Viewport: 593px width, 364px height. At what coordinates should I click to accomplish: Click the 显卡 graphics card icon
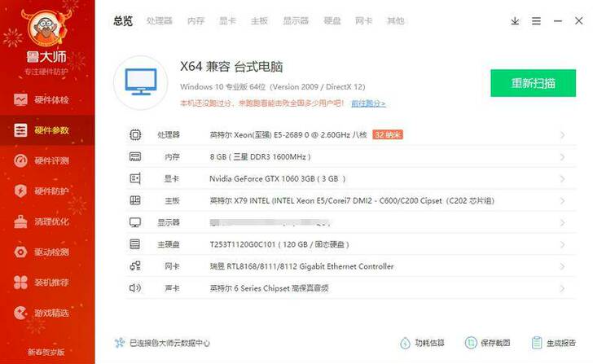pyautogui.click(x=135, y=178)
